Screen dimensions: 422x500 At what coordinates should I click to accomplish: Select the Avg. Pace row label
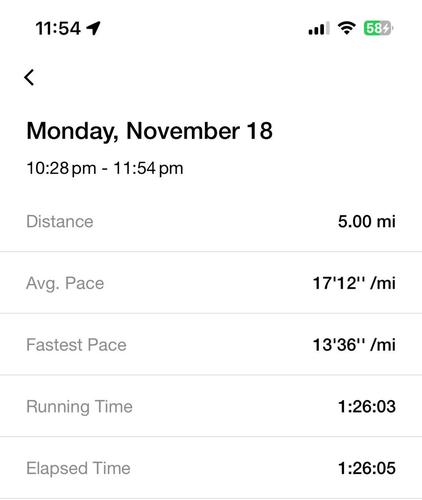pyautogui.click(x=65, y=283)
